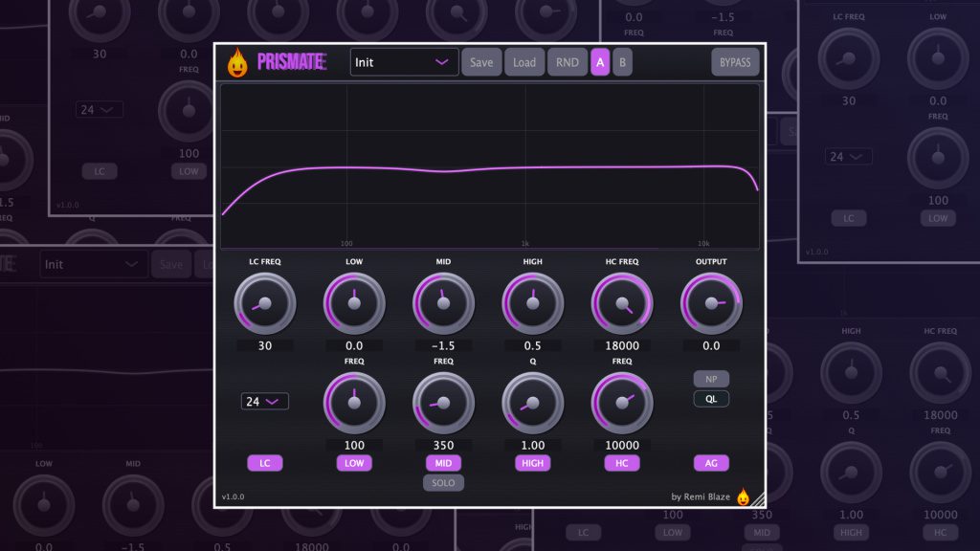Click the LOW gain knob
Image resolution: width=980 pixels, height=551 pixels.
click(354, 303)
